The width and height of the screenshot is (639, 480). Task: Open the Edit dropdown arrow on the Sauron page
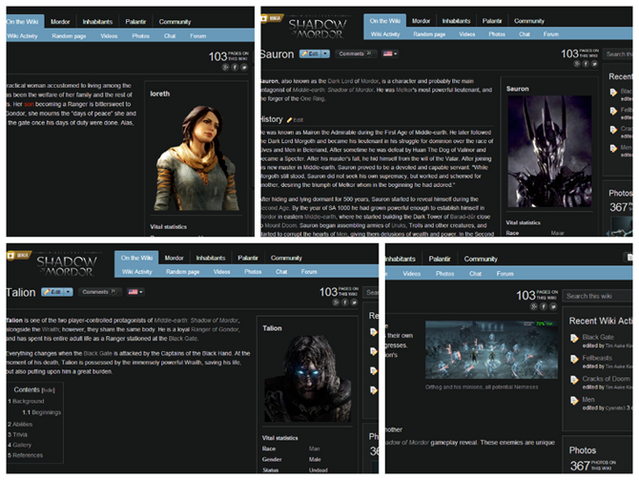(325, 53)
